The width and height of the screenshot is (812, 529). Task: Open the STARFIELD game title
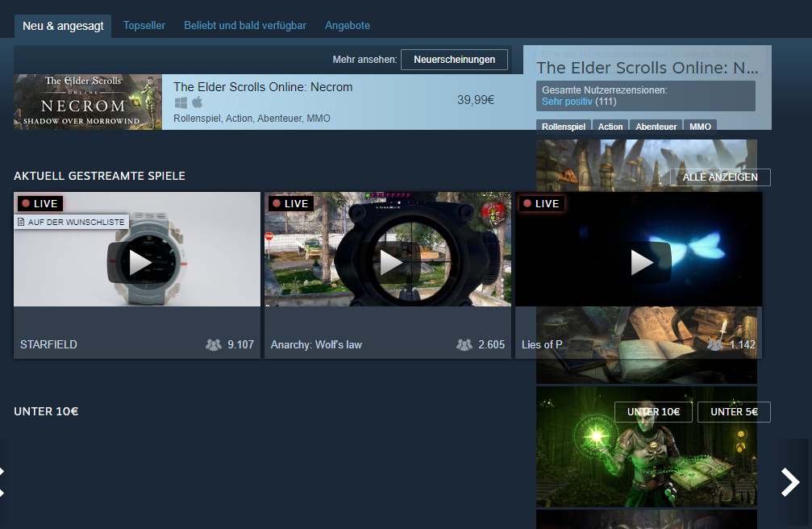[48, 344]
